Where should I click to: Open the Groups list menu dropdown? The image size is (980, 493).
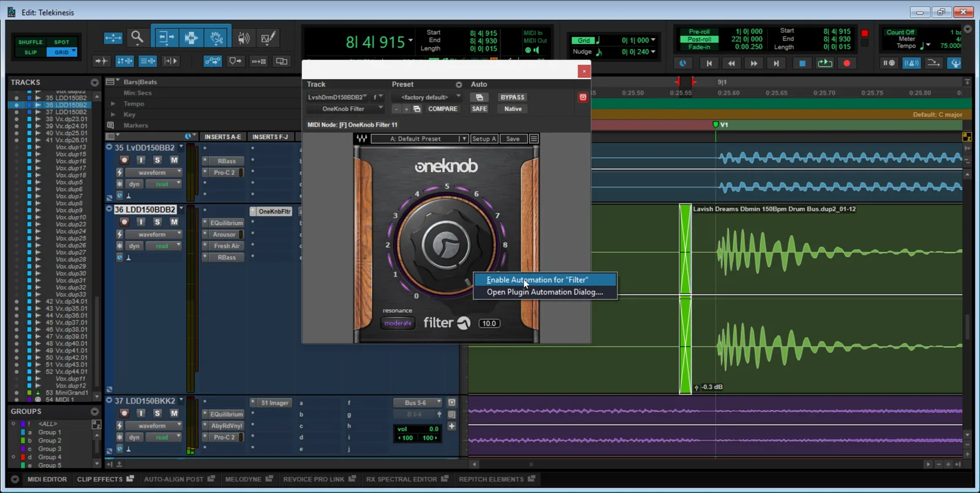coord(94,412)
